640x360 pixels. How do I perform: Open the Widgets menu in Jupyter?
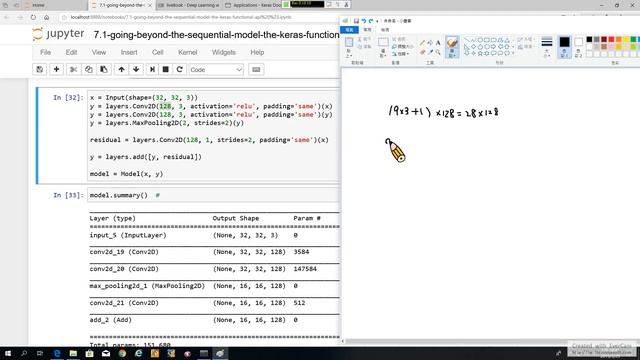(x=223, y=52)
